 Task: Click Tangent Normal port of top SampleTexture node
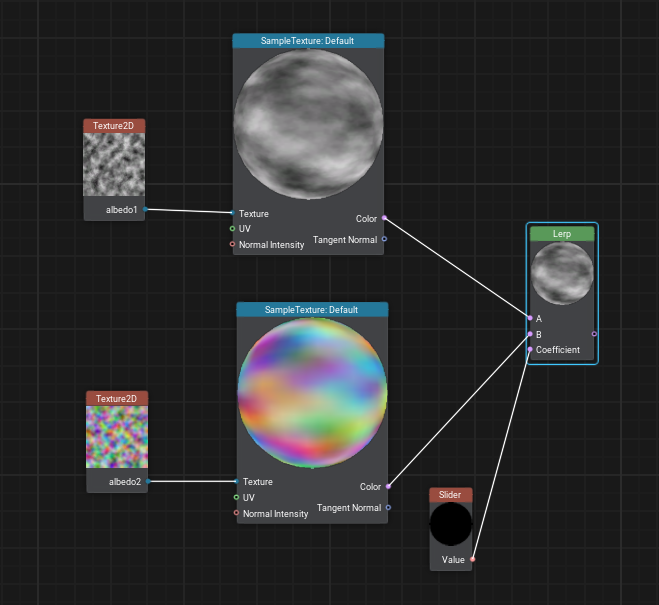384,239
